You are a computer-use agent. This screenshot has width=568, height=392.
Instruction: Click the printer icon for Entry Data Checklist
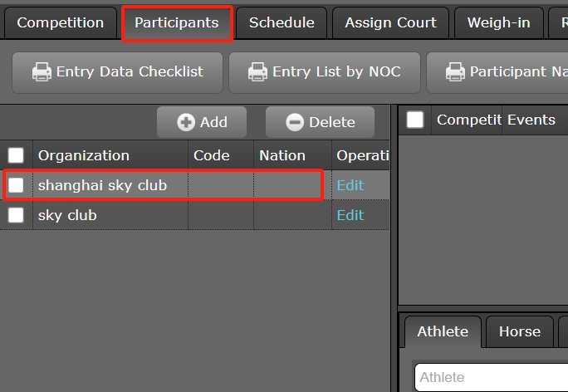(42, 72)
